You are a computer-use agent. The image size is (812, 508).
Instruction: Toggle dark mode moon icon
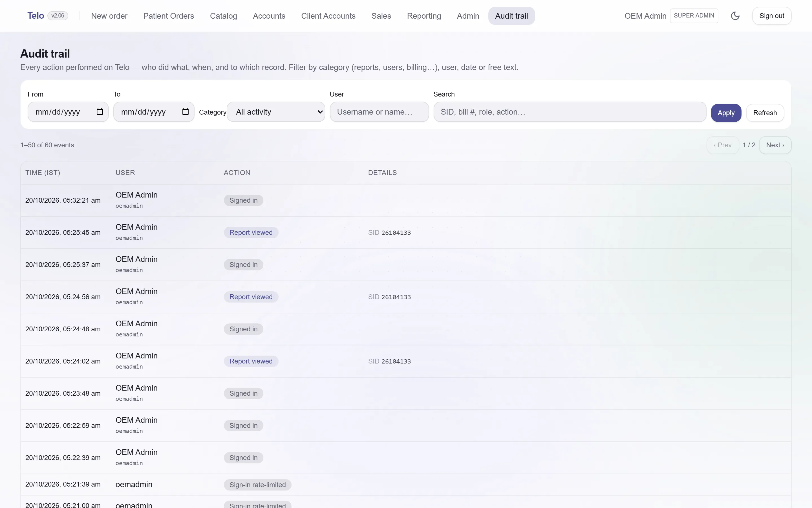coord(735,16)
